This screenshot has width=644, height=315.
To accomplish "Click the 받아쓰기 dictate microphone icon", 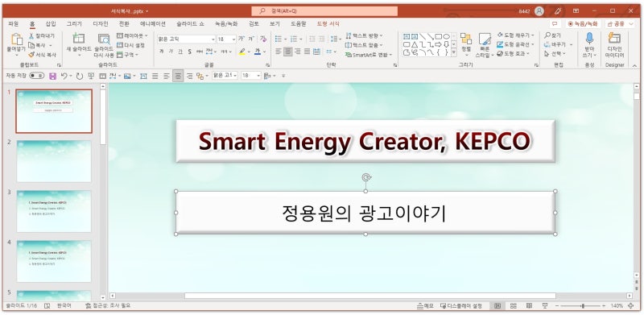I will click(x=589, y=38).
